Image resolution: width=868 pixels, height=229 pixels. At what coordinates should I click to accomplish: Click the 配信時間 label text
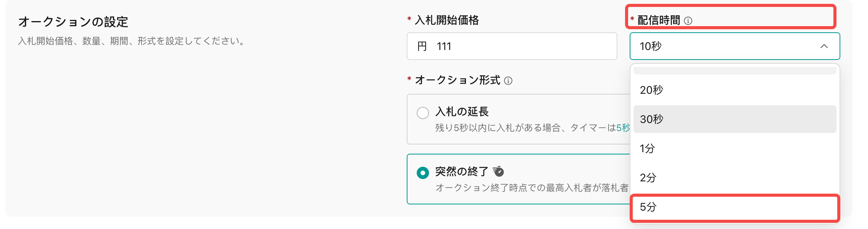tap(659, 20)
